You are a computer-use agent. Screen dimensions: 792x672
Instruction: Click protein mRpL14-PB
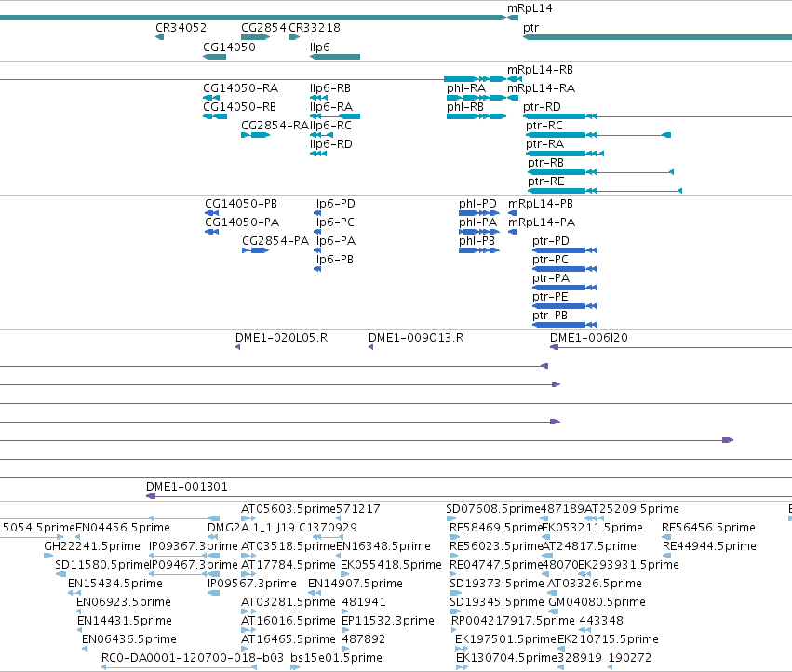click(512, 213)
